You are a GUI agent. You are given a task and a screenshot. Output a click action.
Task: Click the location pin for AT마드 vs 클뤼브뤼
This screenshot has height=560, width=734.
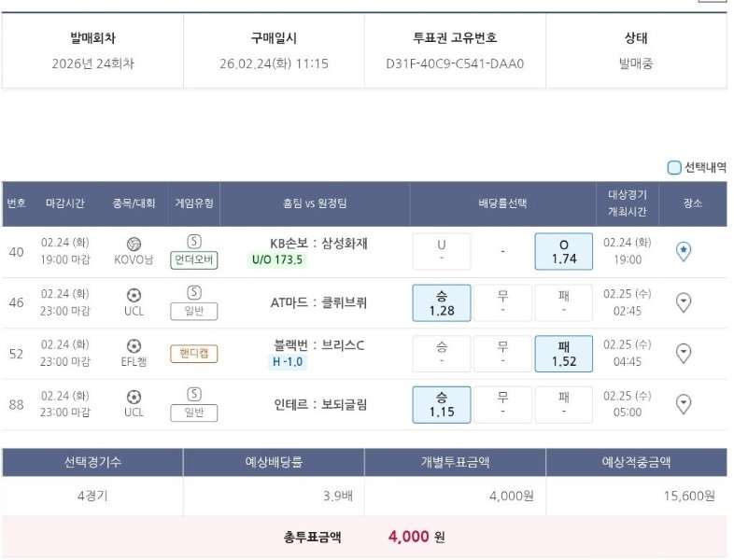(x=684, y=302)
